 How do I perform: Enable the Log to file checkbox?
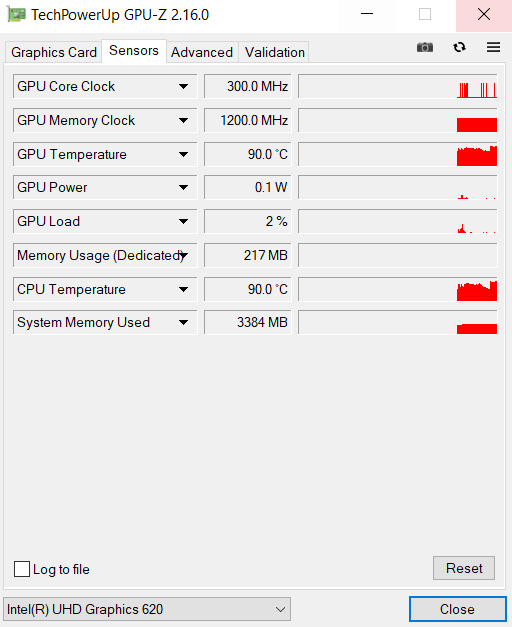click(22, 569)
